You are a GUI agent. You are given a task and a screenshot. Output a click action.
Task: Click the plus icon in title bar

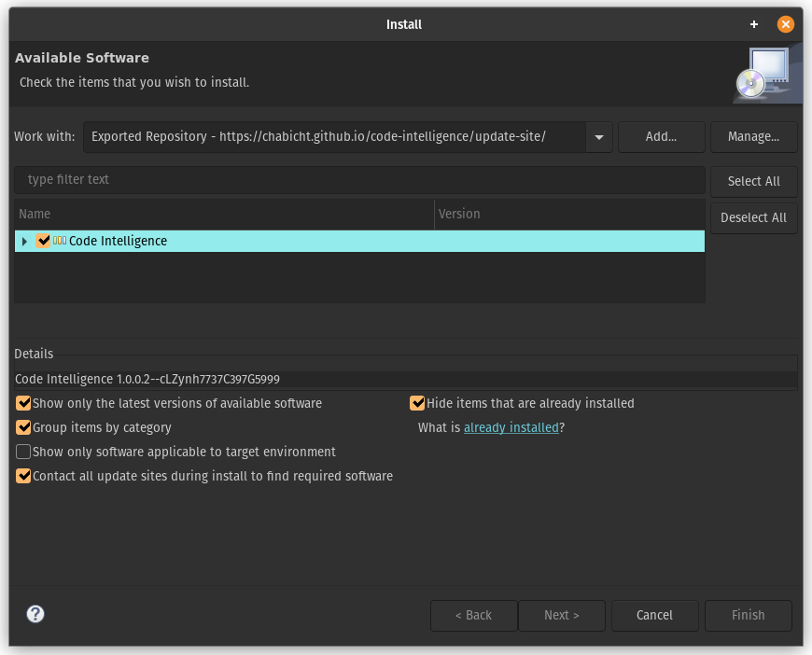click(754, 24)
